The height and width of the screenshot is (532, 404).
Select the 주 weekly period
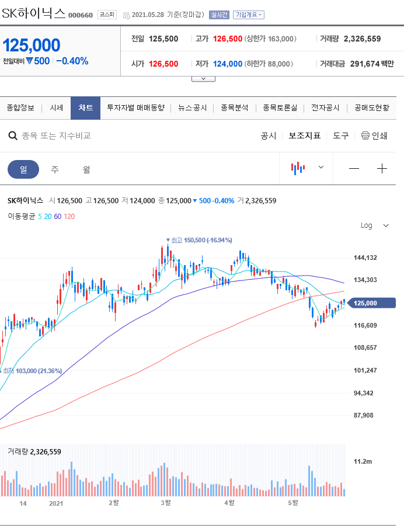(x=55, y=169)
